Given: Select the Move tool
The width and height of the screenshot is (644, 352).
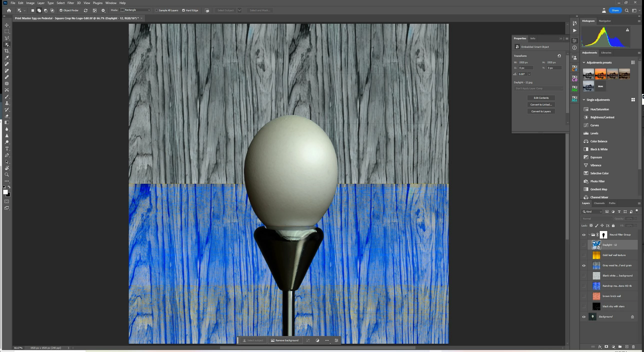Looking at the screenshot, I should pos(7,25).
